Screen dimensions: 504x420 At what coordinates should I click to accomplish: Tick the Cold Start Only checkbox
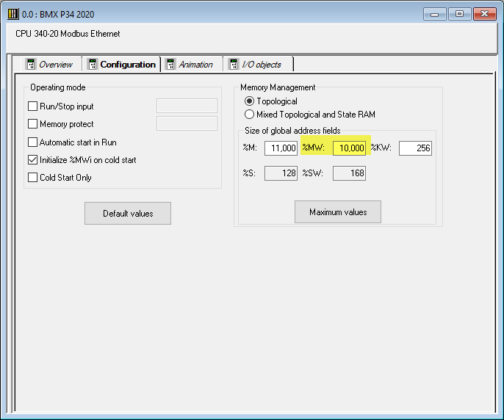point(32,178)
